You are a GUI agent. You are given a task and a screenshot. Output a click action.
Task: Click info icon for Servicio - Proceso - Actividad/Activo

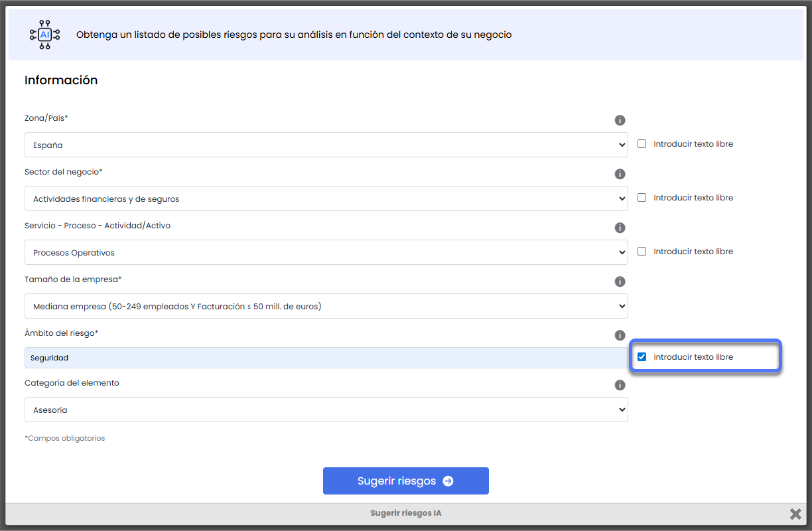pos(620,228)
